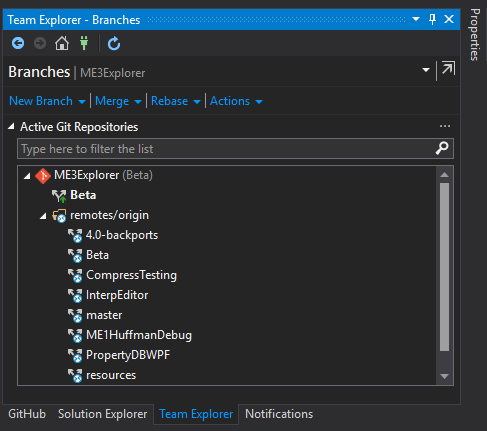487x431 pixels.
Task: Open the Branches page navigation dropdown
Action: pos(426,70)
